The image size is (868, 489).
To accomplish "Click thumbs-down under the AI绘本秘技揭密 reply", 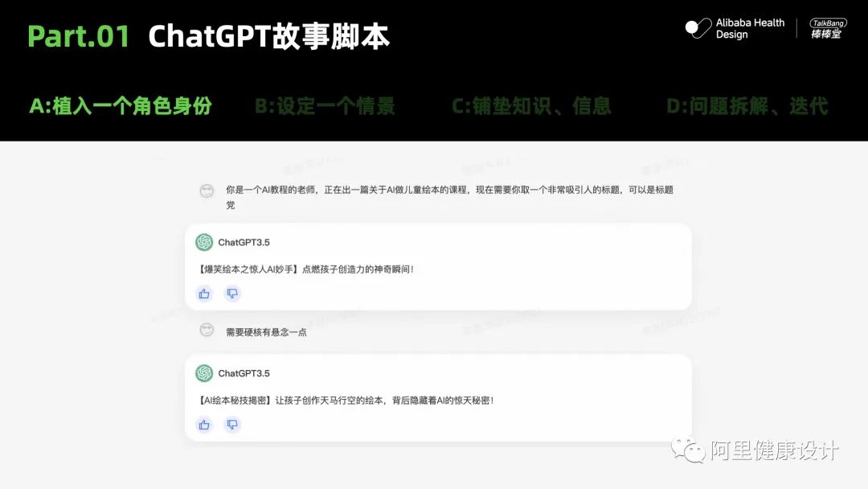I will (x=232, y=425).
